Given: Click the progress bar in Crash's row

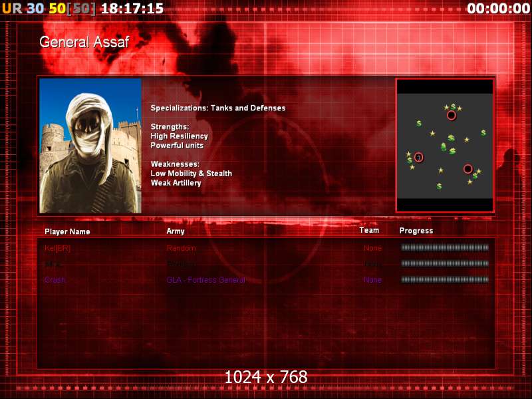Looking at the screenshot, I should (x=445, y=279).
